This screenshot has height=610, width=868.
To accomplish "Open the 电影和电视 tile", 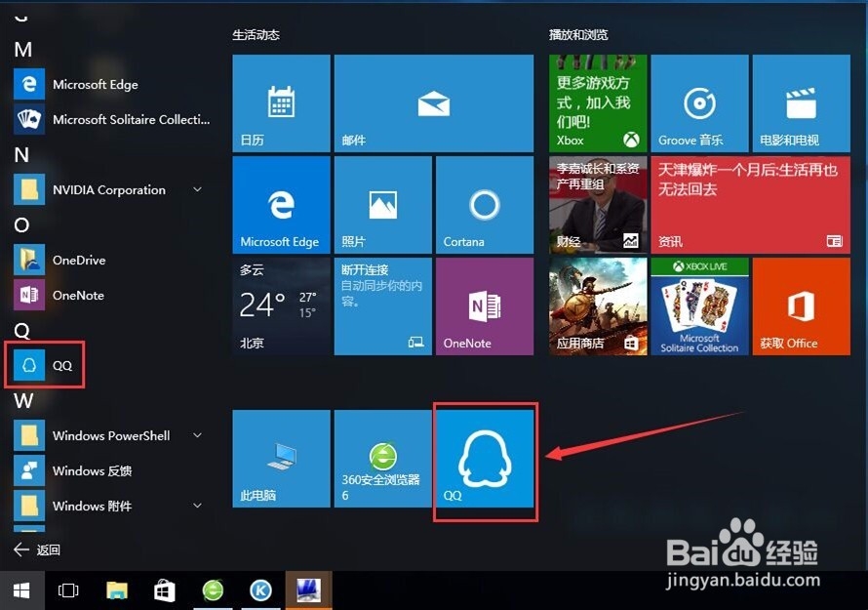I will click(802, 103).
